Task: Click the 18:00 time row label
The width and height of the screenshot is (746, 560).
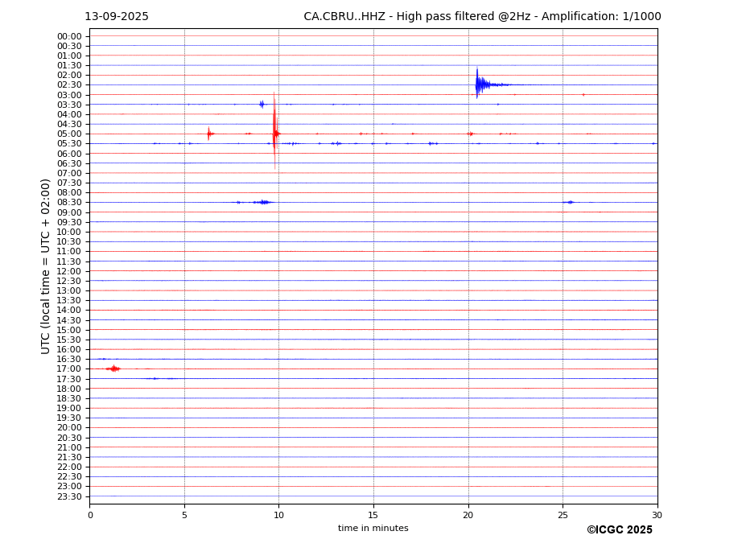Action: pyautogui.click(x=69, y=389)
